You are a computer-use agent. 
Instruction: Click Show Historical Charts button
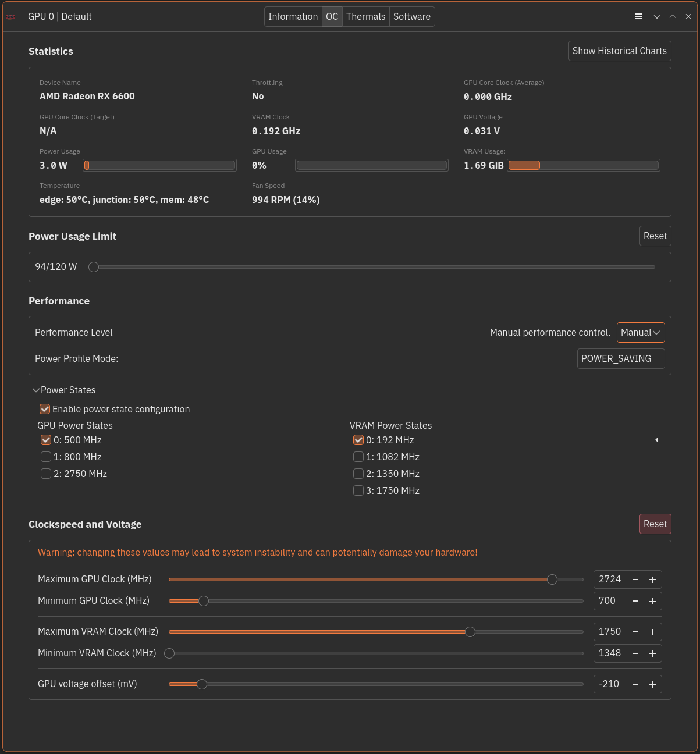pos(619,51)
